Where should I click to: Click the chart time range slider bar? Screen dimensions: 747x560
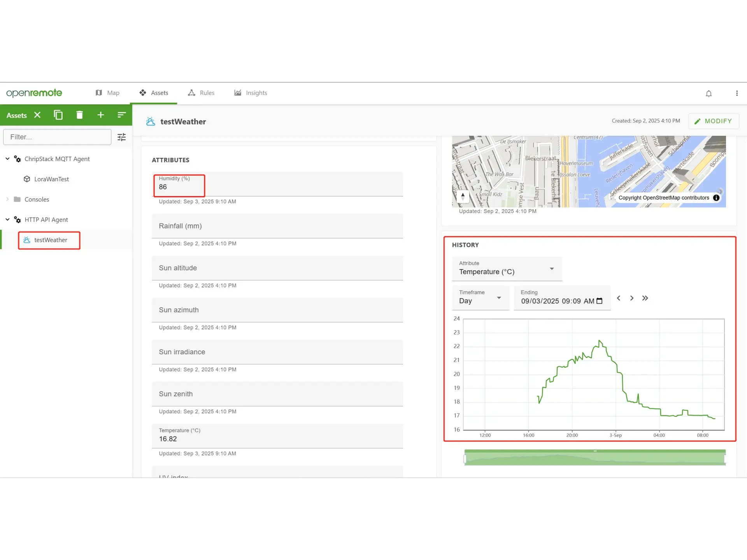tap(594, 458)
